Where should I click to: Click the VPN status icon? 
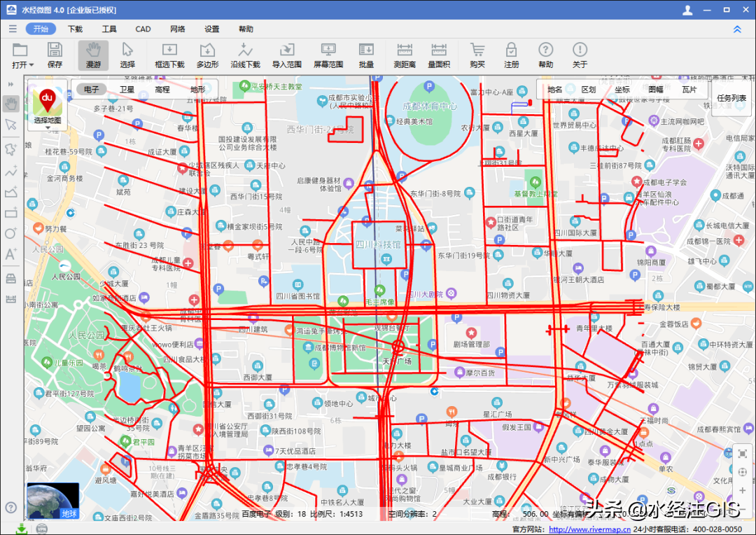tap(42, 529)
